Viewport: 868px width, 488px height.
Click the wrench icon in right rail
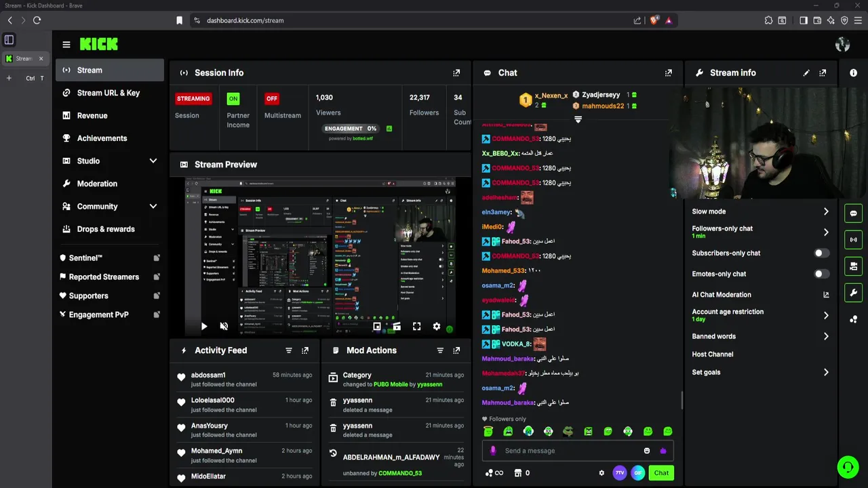(854, 293)
